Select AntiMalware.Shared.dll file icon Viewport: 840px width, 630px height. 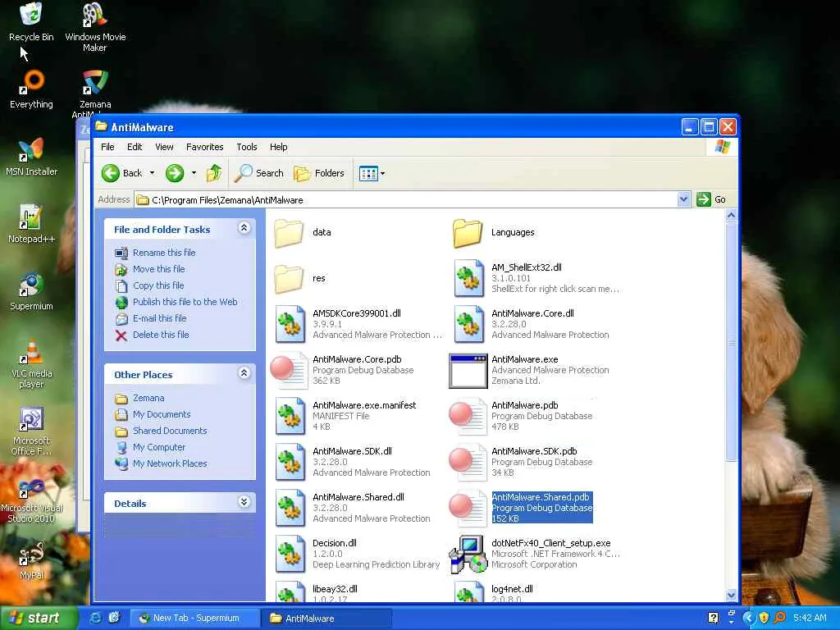(290, 508)
